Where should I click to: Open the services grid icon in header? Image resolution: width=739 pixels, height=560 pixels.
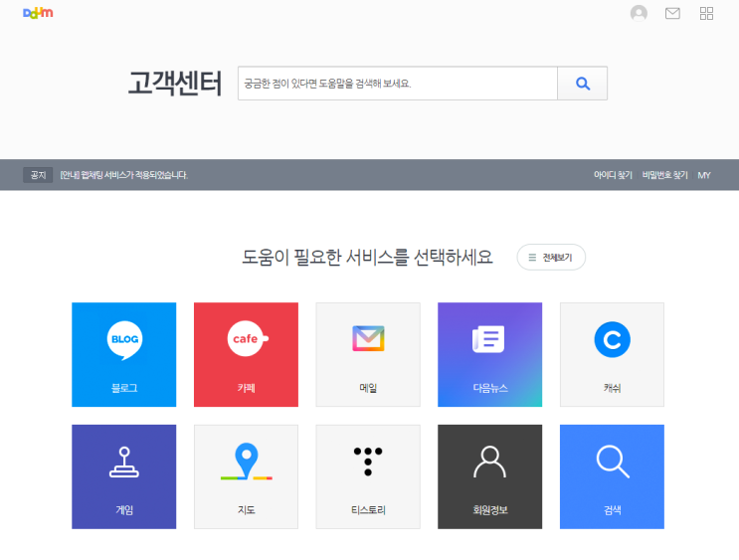coord(706,14)
